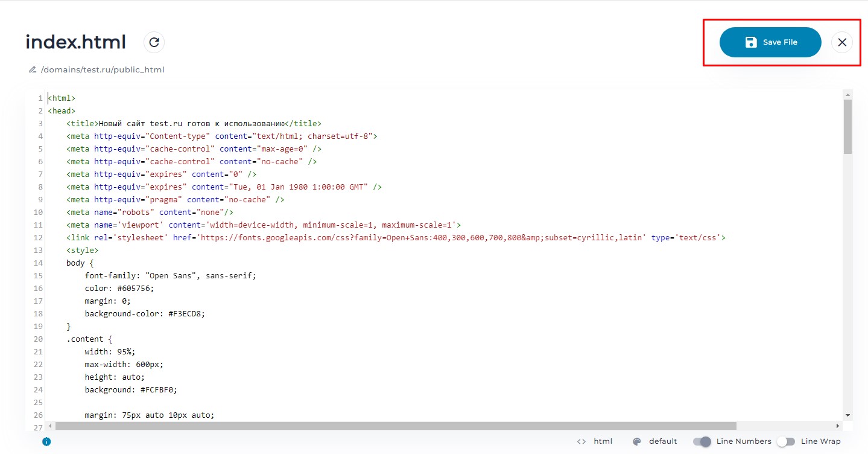Open the html language mode selector
The height and width of the screenshot is (454, 868).
point(603,441)
